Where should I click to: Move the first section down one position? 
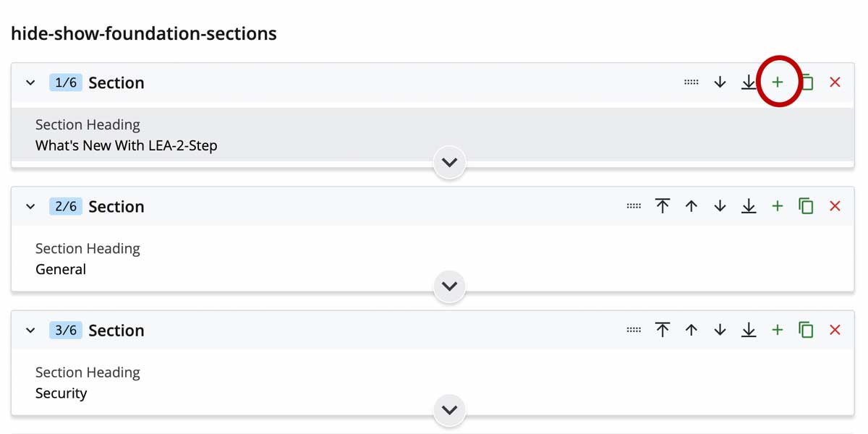coord(720,82)
